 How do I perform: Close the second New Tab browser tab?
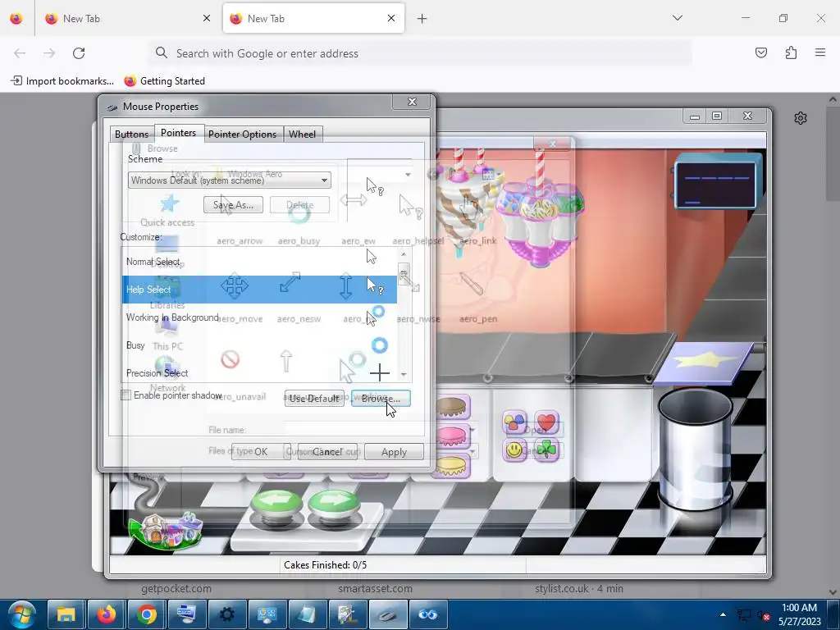391,18
